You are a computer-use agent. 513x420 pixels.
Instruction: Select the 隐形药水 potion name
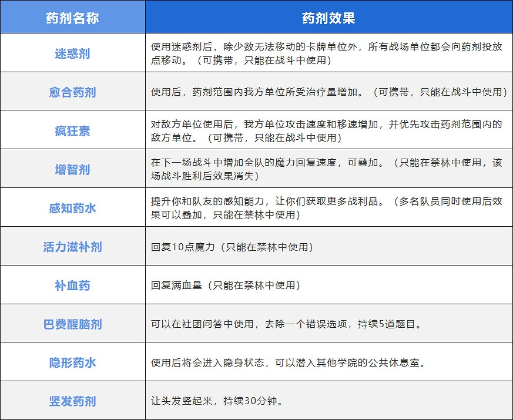(73, 362)
